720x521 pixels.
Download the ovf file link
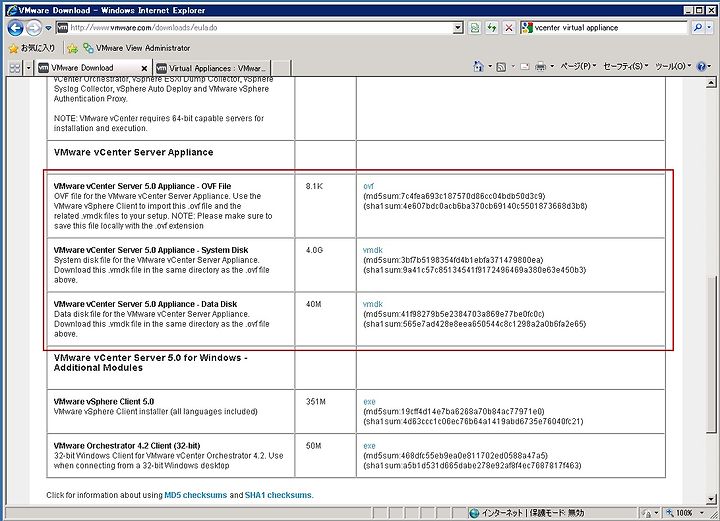pos(368,186)
